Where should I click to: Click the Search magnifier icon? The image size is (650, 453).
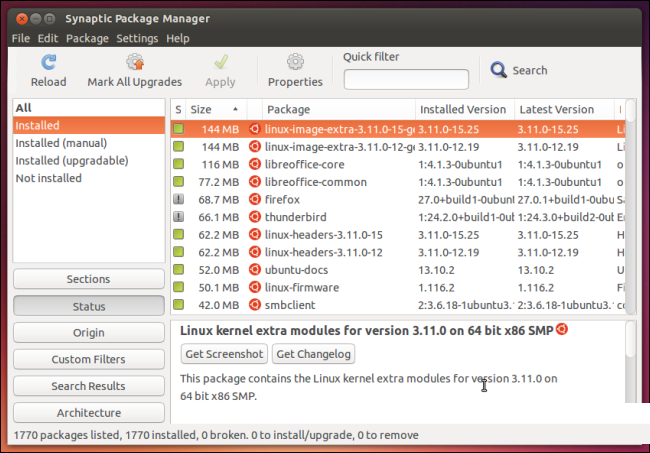(x=498, y=70)
